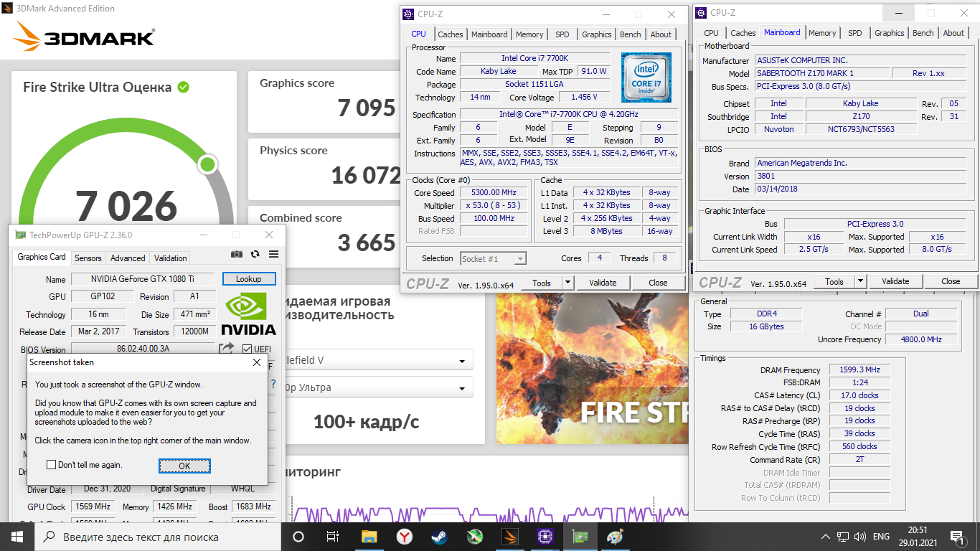Open Steam from the taskbar

coord(439,537)
